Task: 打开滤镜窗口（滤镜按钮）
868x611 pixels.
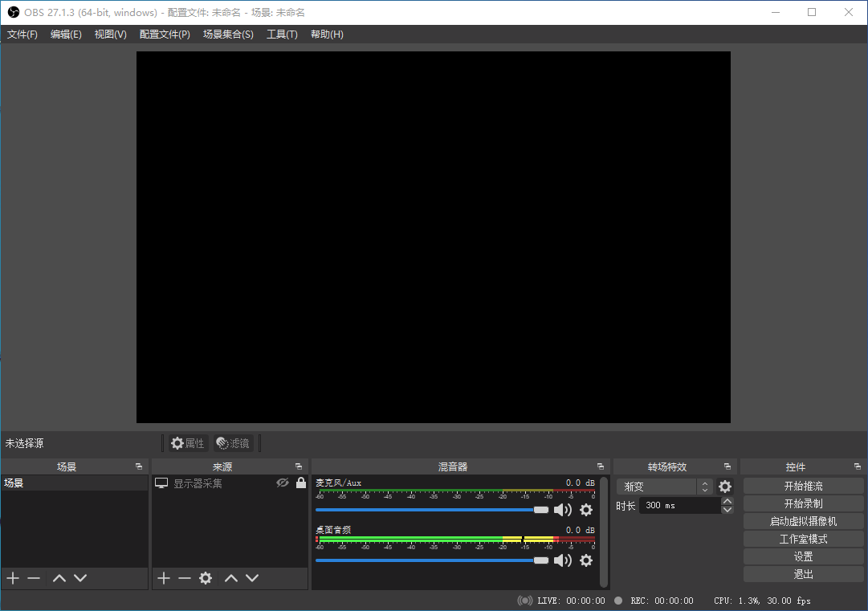Action: 233,442
